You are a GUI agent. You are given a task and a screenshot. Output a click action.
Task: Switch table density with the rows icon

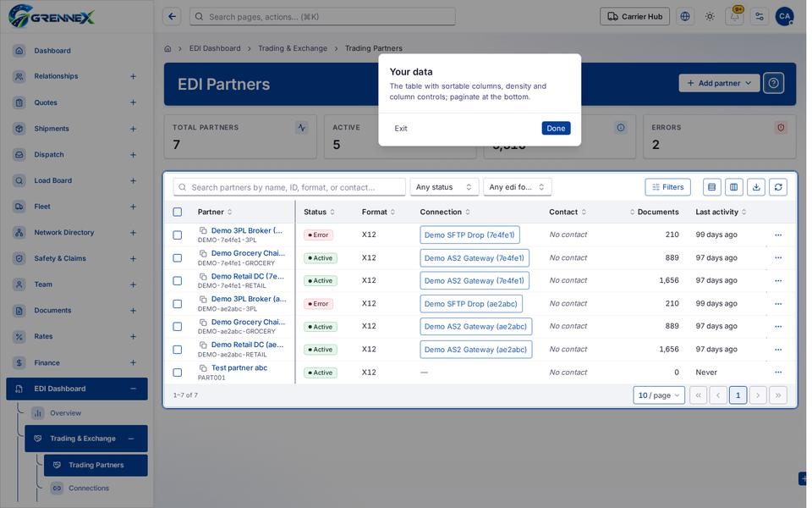coord(711,187)
